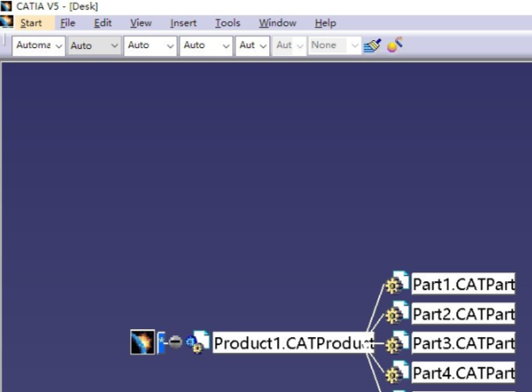Screen dimensions: 532x392
Task: Select the Part3.CATPart node
Action: pos(463,343)
